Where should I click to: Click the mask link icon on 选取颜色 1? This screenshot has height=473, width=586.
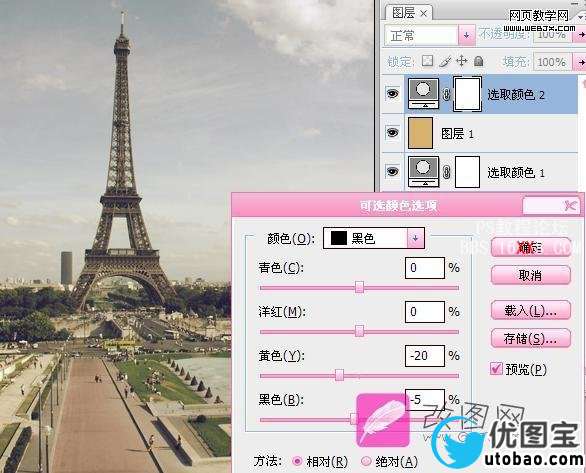click(446, 173)
